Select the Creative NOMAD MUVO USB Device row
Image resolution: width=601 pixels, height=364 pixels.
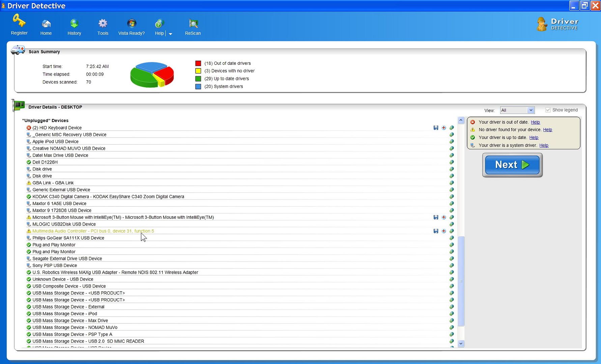[239, 149]
